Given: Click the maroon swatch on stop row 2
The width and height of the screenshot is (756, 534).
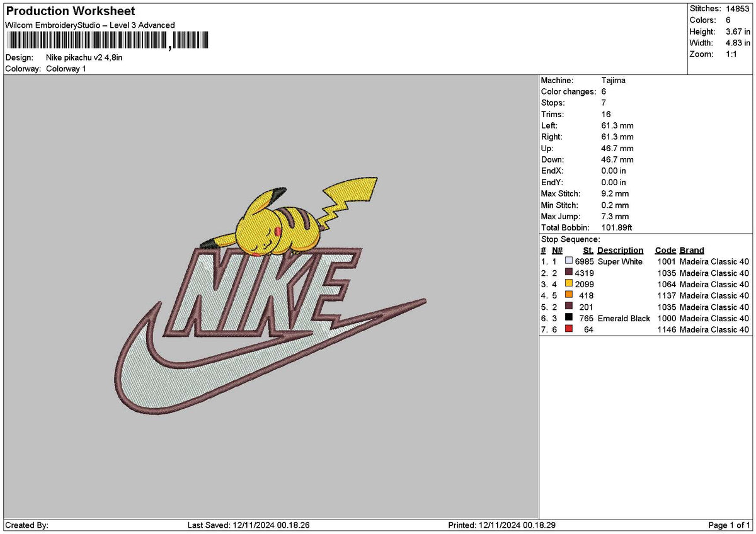Looking at the screenshot, I should [x=568, y=273].
